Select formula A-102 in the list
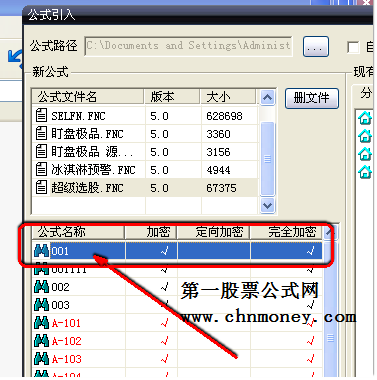 tap(178, 341)
